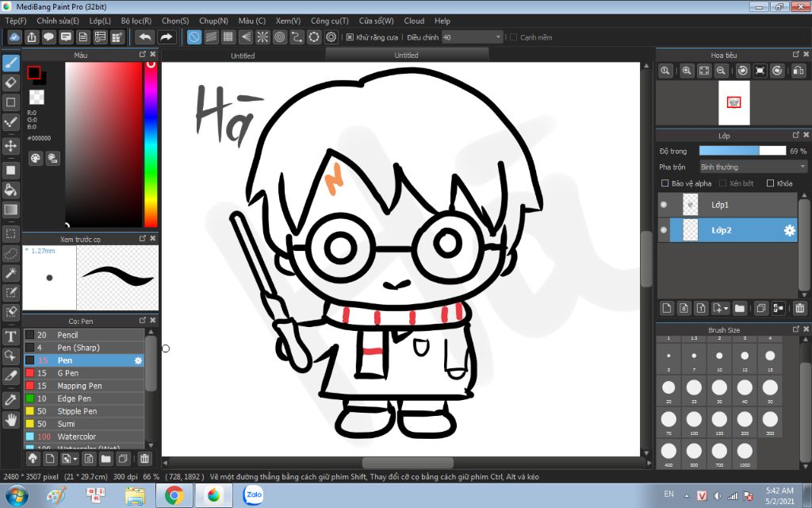
Task: Check the Bảo vệ alpha box
Action: click(x=665, y=183)
